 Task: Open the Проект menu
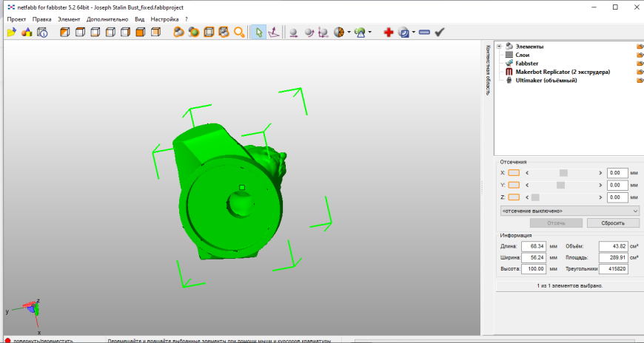pos(16,18)
